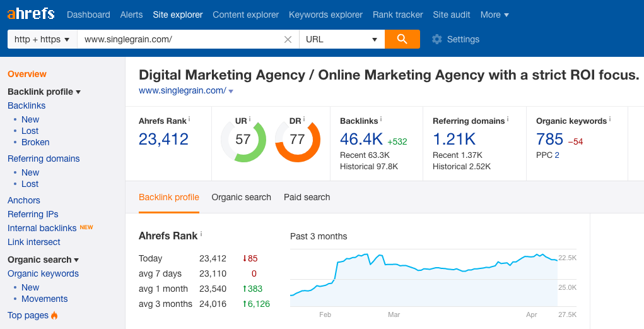The image size is (644, 329).
Task: Click the DR 77 gauge
Action: pyautogui.click(x=297, y=140)
